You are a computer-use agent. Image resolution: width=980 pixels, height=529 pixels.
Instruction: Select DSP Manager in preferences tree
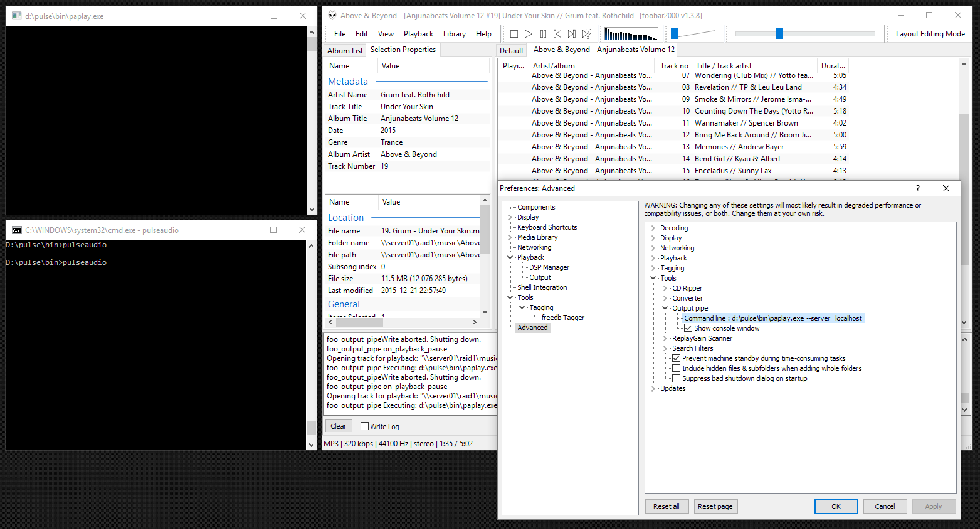click(x=549, y=267)
